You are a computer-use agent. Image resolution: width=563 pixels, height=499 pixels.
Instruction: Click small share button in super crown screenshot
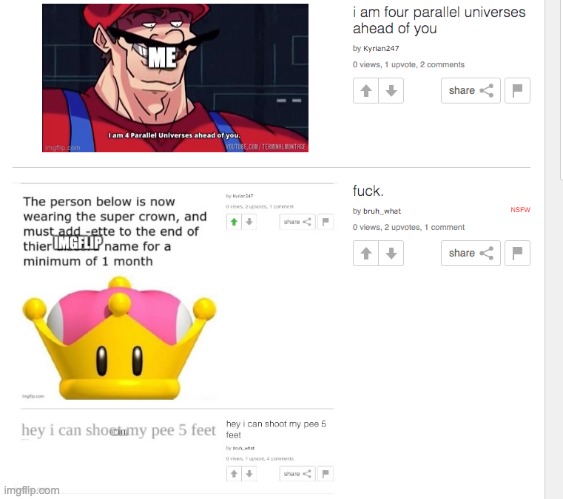coord(297,222)
